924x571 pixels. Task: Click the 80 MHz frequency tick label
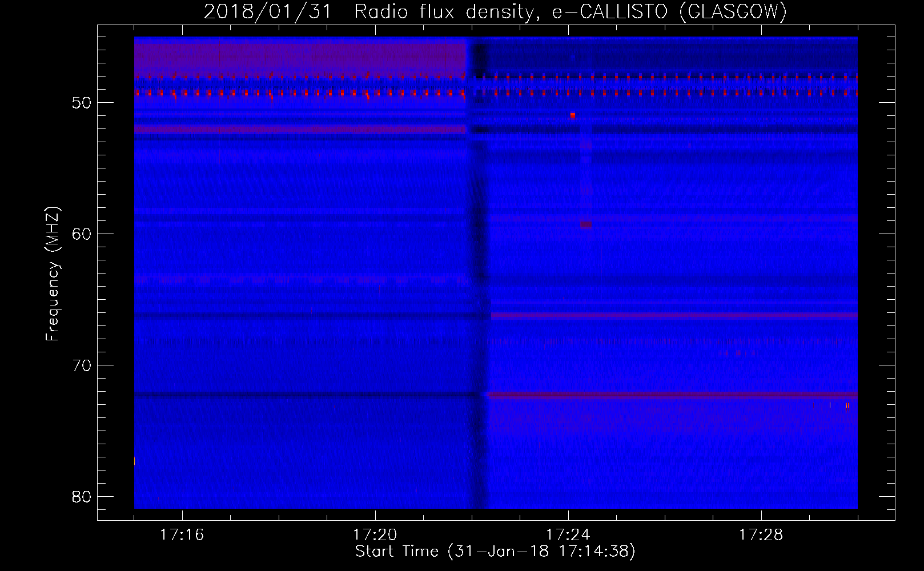[82, 497]
